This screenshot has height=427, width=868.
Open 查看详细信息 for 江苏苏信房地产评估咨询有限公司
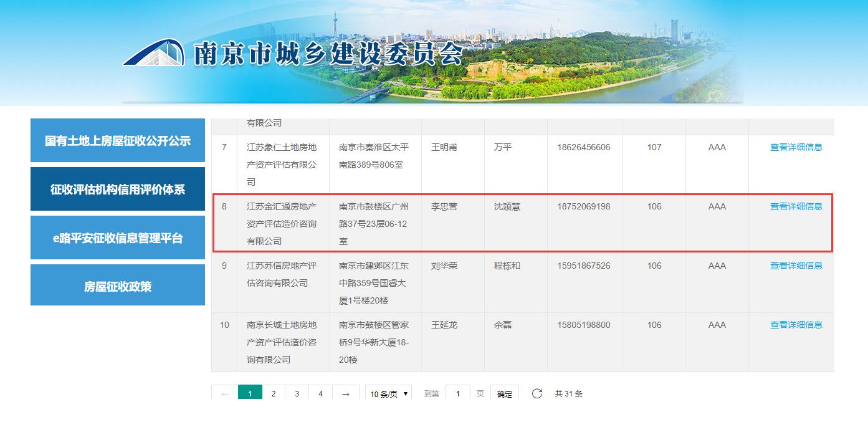click(x=796, y=266)
